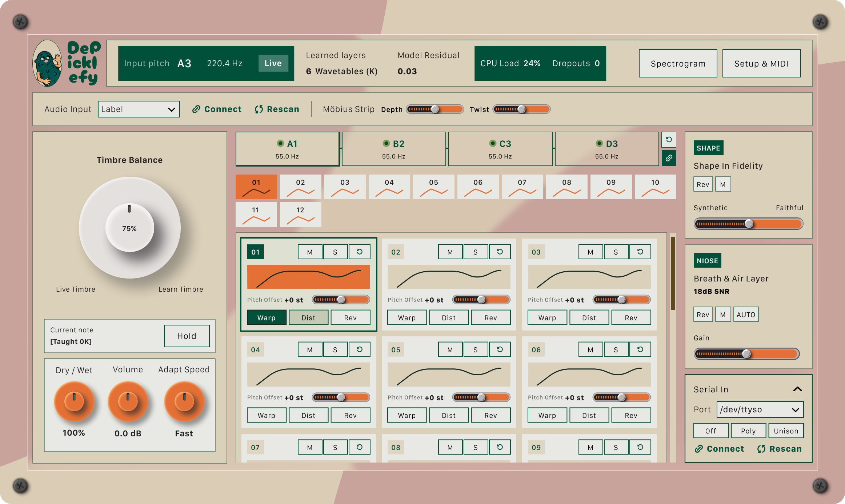Solo layer 03
The image size is (845, 504).
click(616, 252)
